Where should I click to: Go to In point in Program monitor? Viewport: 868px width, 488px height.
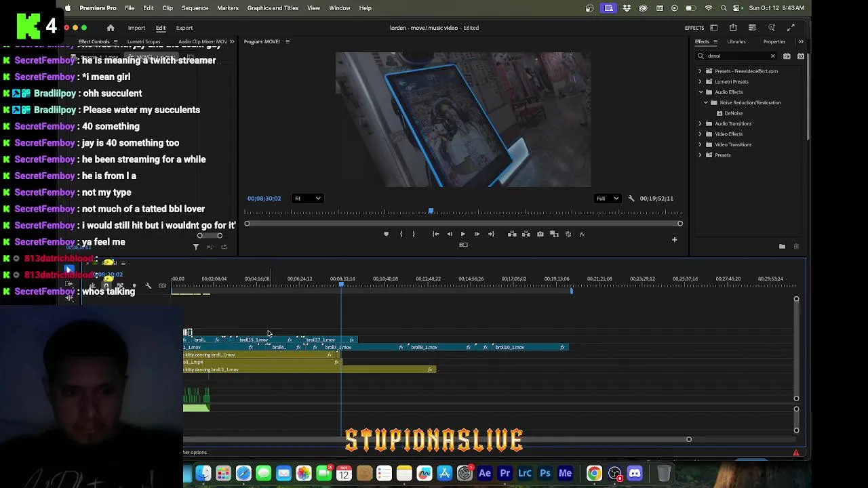436,234
